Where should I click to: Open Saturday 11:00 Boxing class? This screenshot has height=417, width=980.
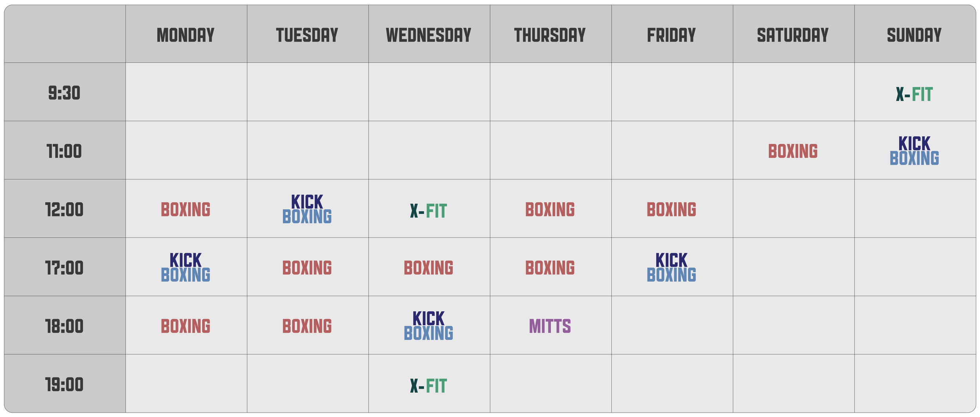(793, 151)
